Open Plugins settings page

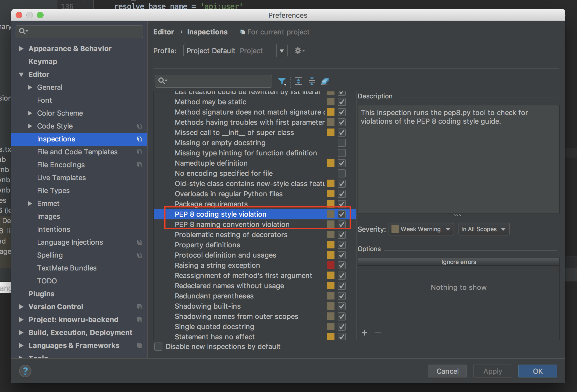pos(41,294)
